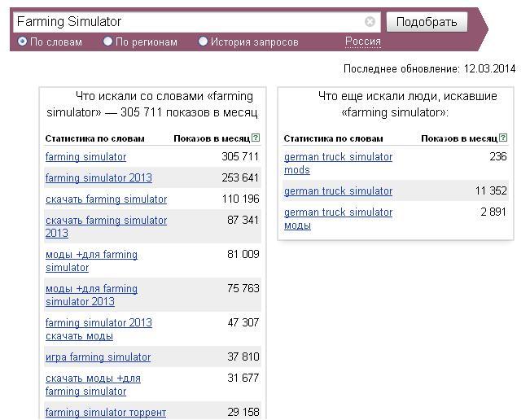Viewport: 530px width, 420px height.
Task: Click the value '236' in right table
Action: 498,156
